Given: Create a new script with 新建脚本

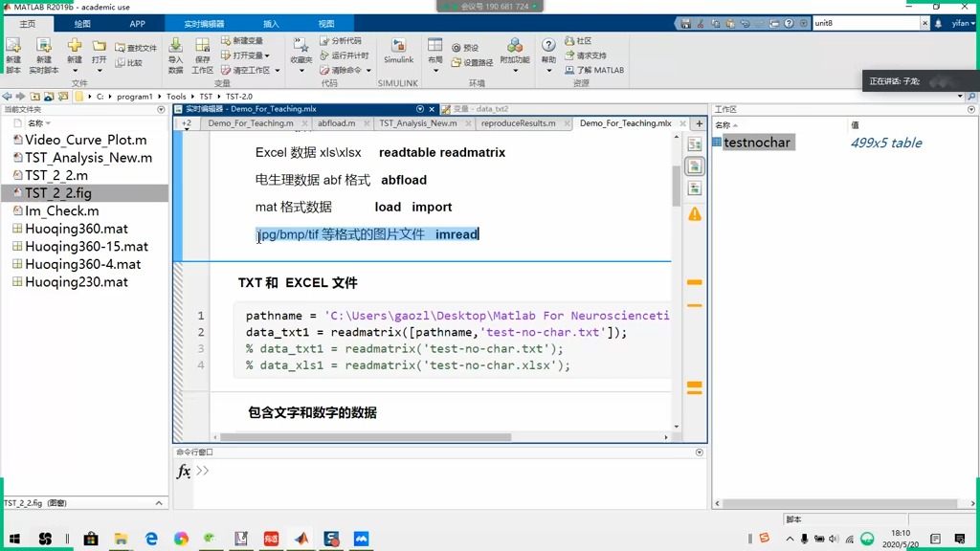Looking at the screenshot, I should pyautogui.click(x=13, y=55).
